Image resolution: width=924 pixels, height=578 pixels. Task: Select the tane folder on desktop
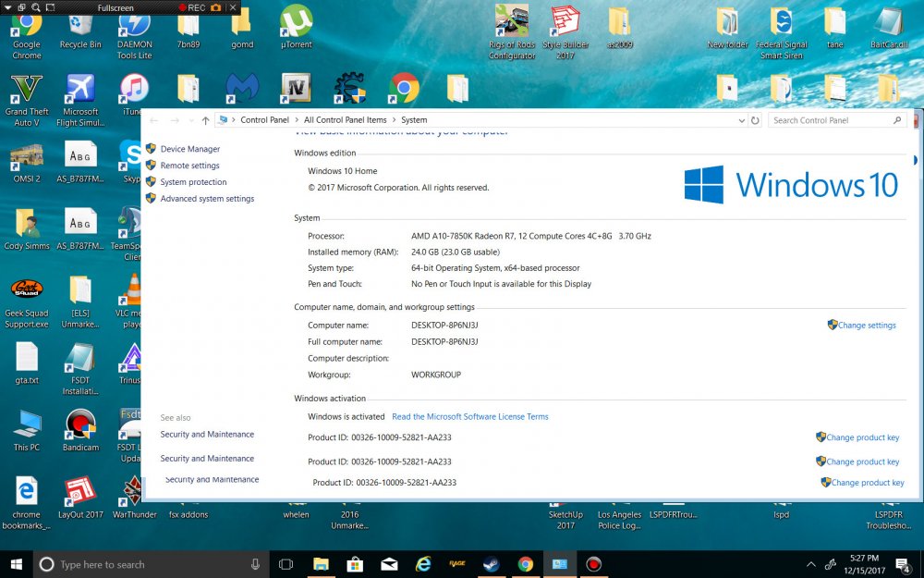click(835, 27)
